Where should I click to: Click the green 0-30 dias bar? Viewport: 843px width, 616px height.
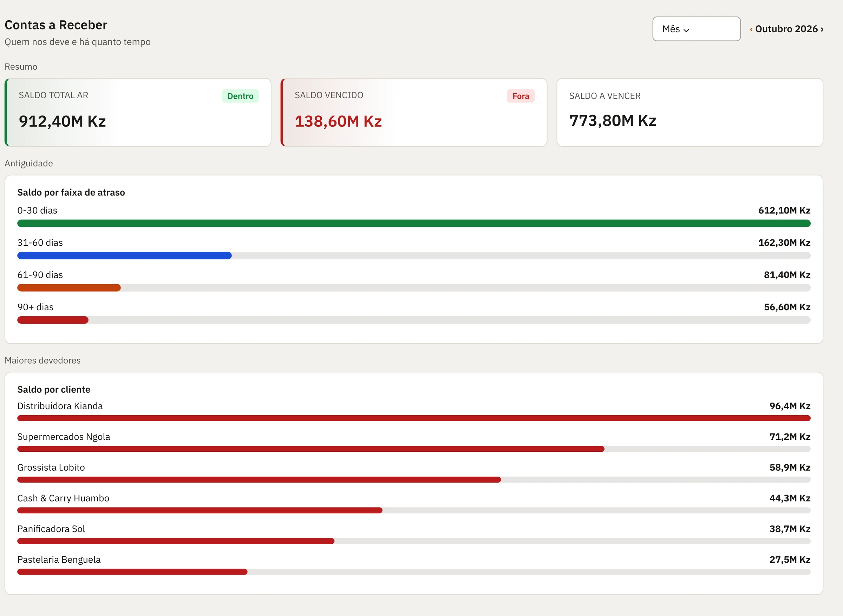tap(414, 223)
